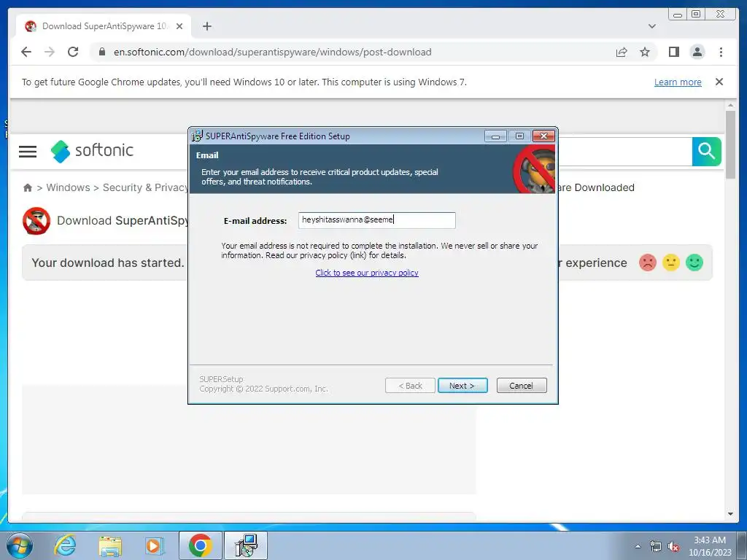Click the SUPERAntiSpyware logo in the setup banner

534,169
